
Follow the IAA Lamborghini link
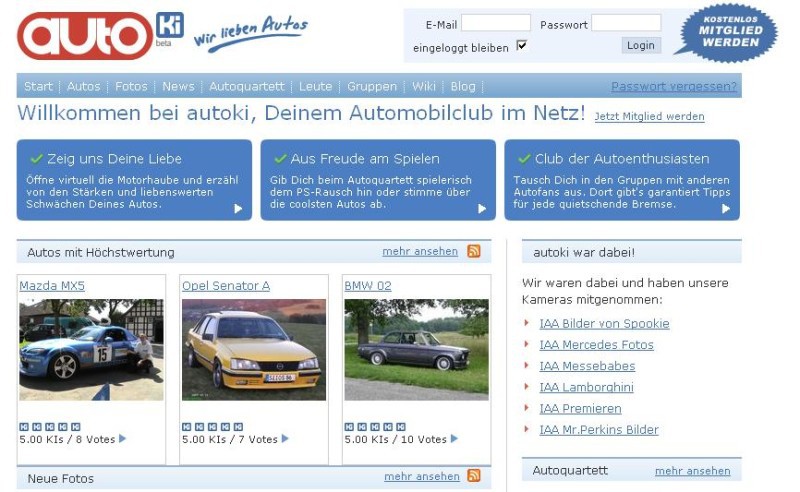click(586, 387)
